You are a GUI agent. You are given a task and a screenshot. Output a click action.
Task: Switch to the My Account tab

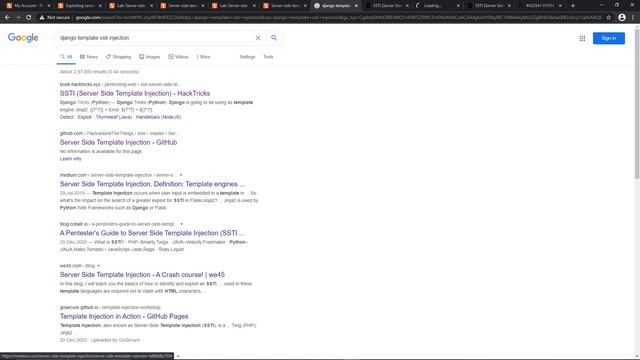[x=26, y=6]
